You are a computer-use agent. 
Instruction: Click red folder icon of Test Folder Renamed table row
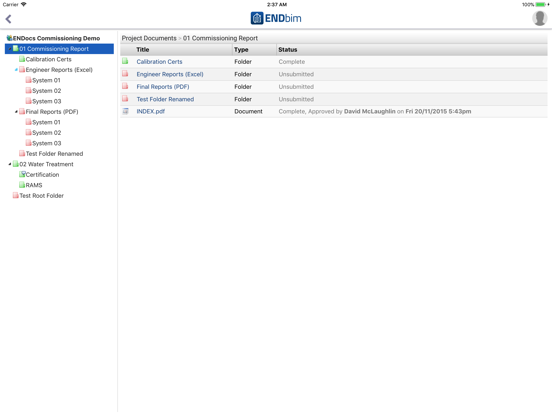(125, 99)
